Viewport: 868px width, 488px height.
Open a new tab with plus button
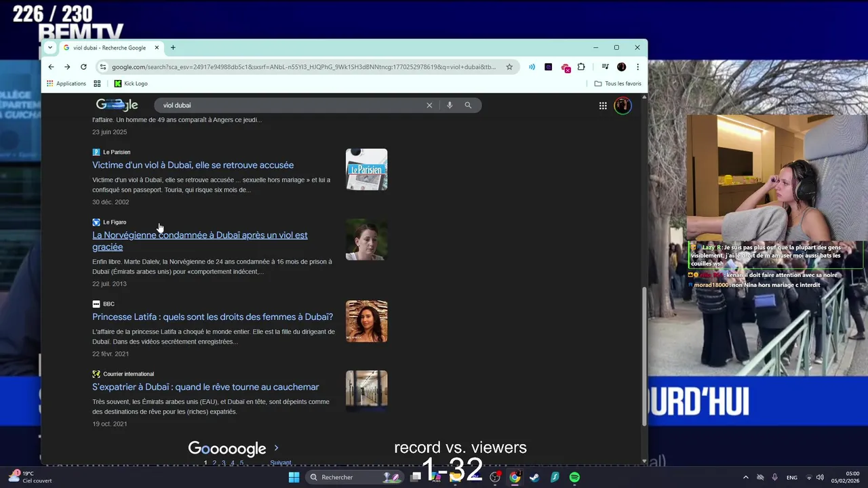tap(173, 47)
